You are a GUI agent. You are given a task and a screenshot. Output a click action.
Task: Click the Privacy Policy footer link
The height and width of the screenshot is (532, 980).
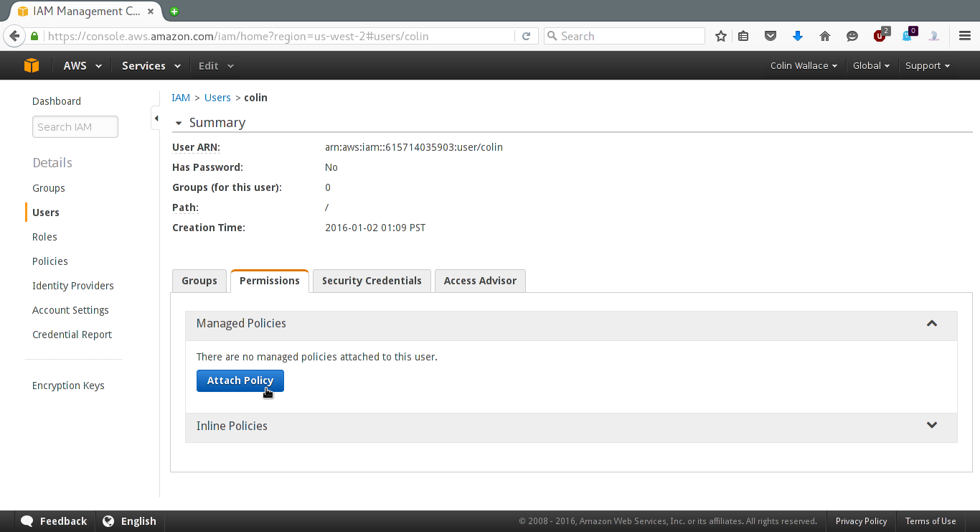(861, 521)
